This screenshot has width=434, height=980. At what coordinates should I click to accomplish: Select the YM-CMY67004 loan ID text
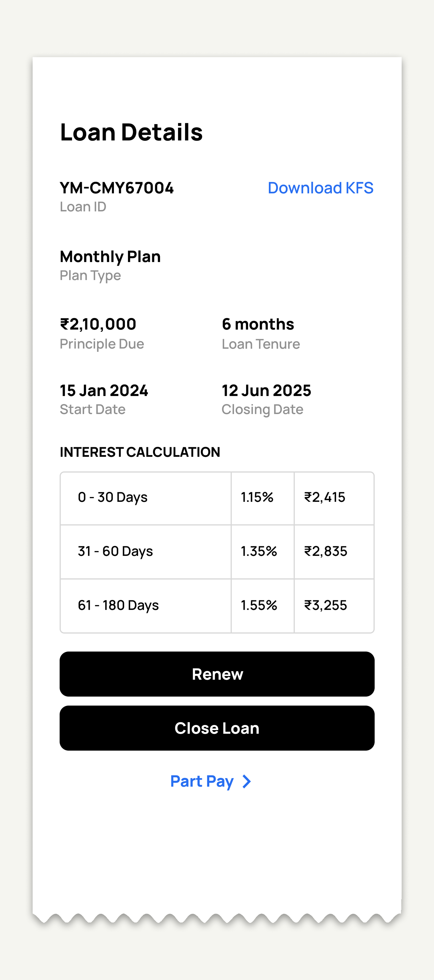click(x=117, y=188)
